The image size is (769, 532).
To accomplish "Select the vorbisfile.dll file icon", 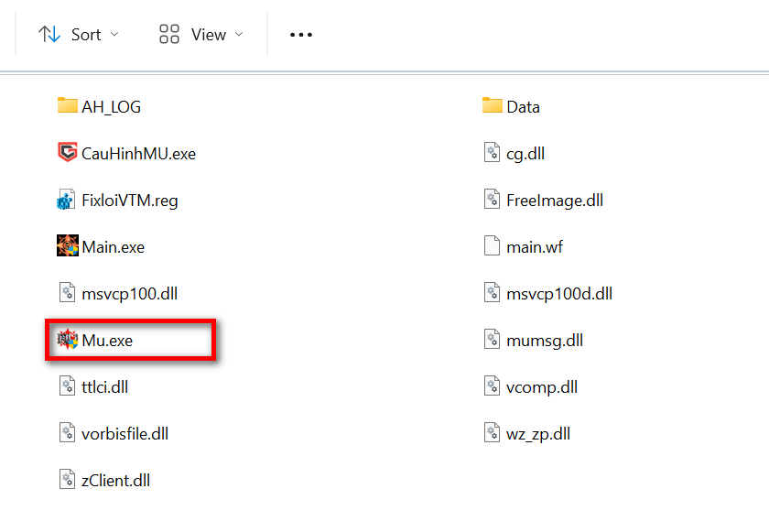I will [x=67, y=433].
